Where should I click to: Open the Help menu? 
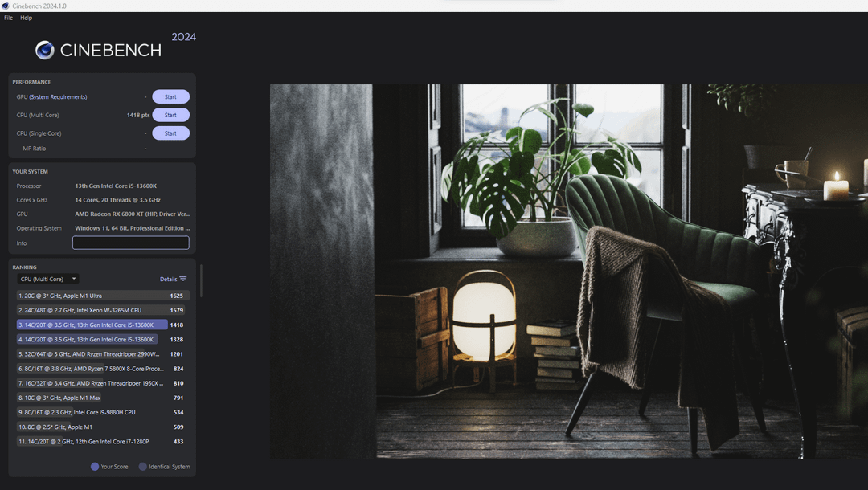point(26,18)
